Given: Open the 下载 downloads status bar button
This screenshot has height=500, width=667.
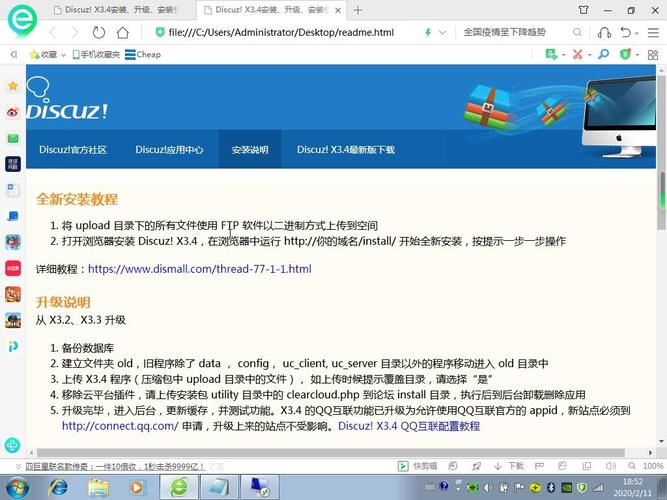Looking at the screenshot, I should (x=509, y=466).
